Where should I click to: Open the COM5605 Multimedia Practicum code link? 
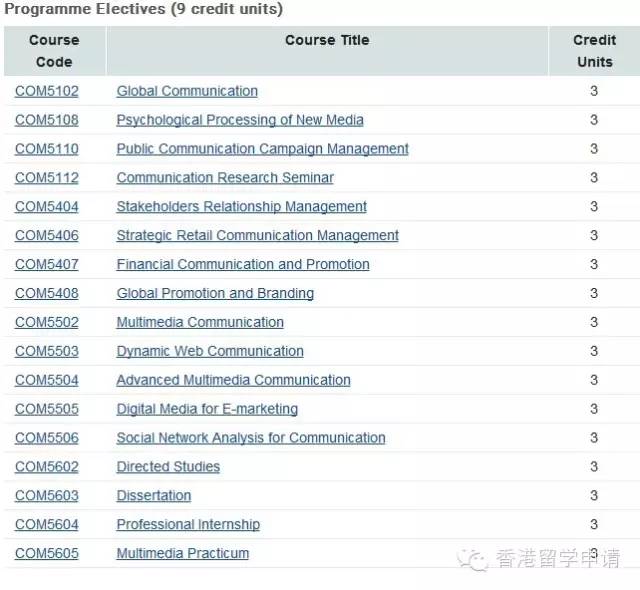(x=47, y=554)
